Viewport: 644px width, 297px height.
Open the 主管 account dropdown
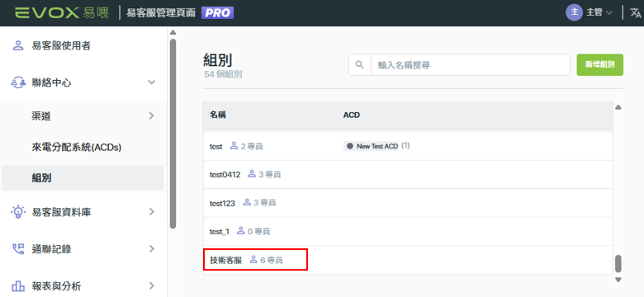click(599, 12)
